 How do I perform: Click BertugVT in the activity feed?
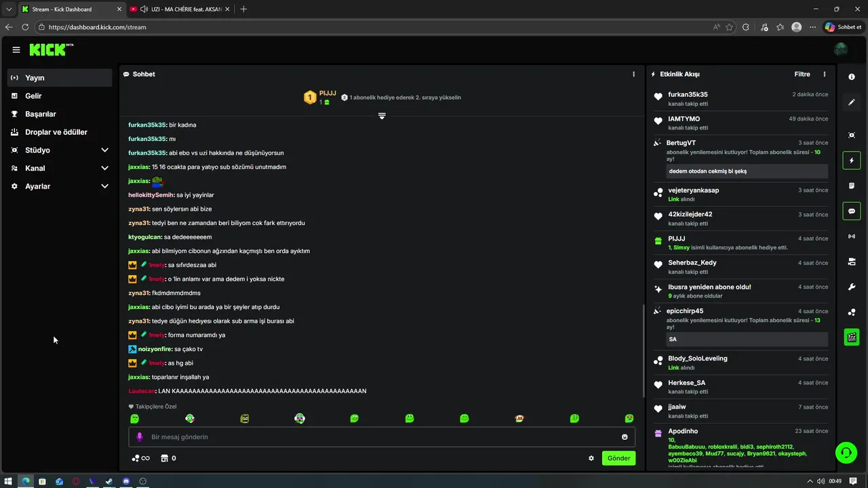(x=682, y=143)
